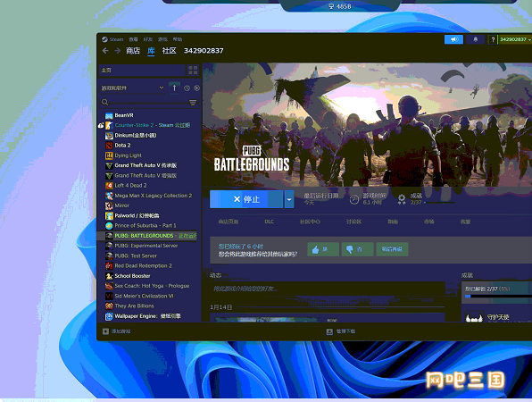Open the DLC link

coord(269,222)
